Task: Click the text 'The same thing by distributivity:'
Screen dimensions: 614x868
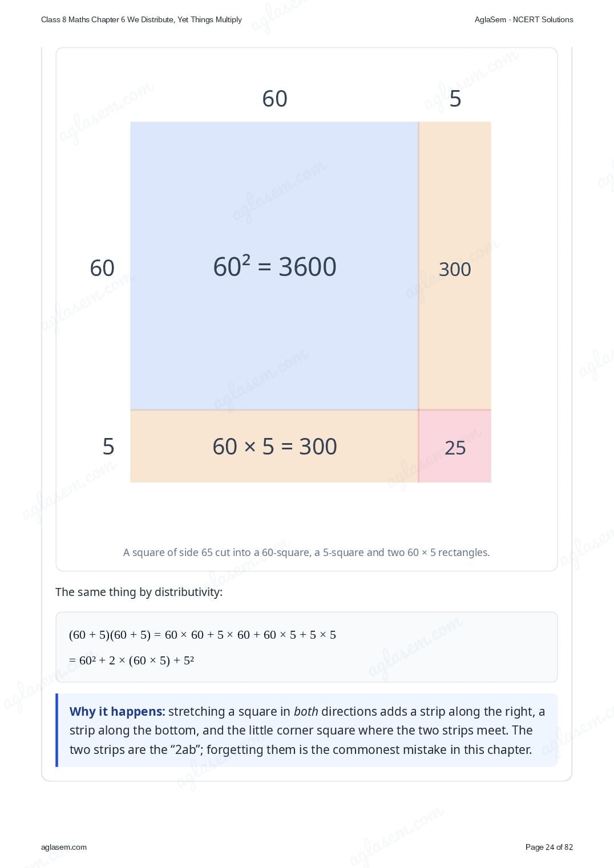Action: pyautogui.click(x=139, y=592)
